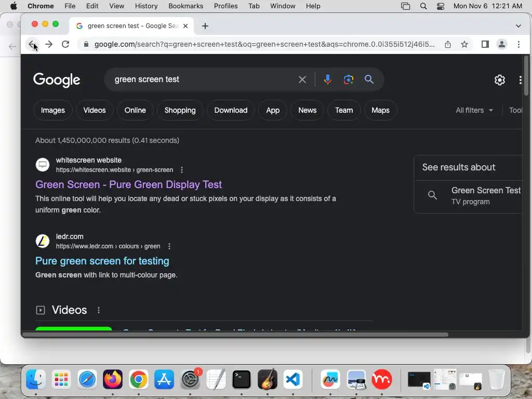Open the Apple menu
Viewport: 532px width, 399px height.
[14, 6]
